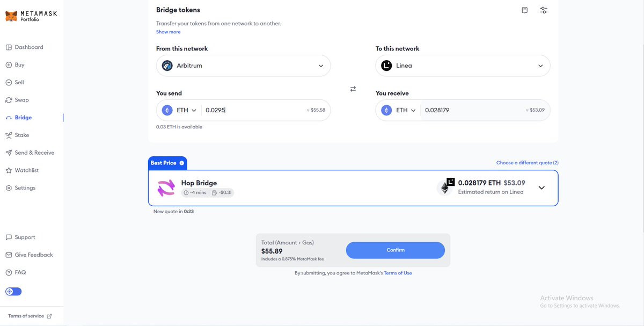Click the Give Feedback envelope icon

click(x=9, y=255)
